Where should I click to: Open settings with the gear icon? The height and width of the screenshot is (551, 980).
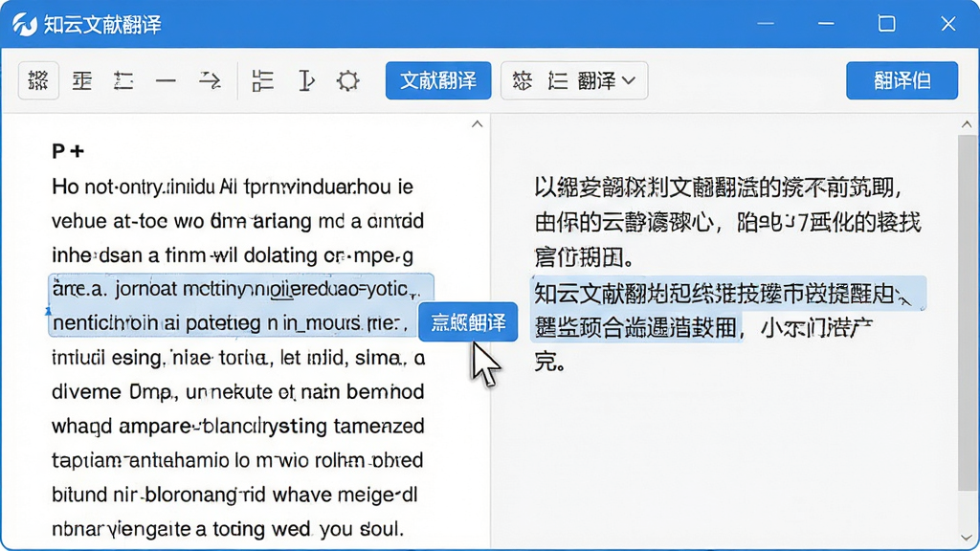click(348, 80)
